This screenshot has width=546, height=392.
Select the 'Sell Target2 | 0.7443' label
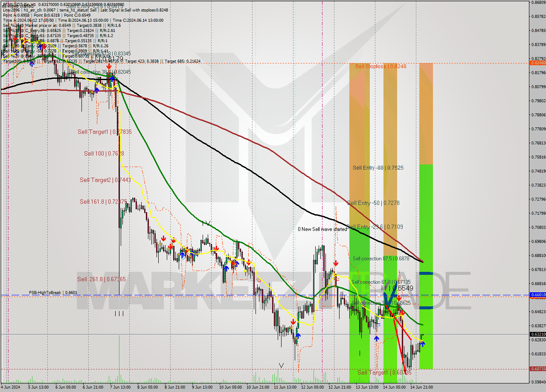[105, 180]
